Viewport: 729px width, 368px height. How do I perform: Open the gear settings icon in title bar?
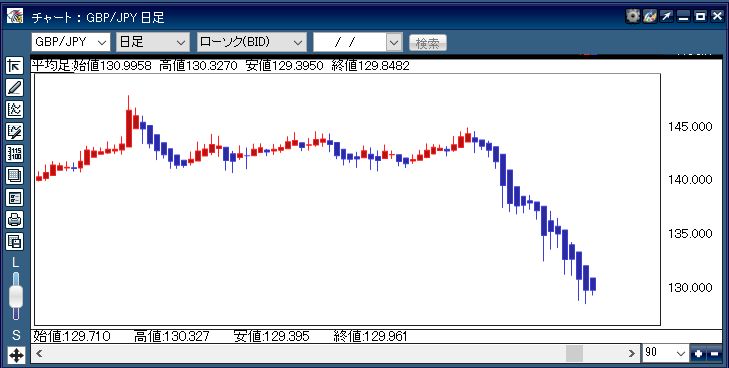point(633,17)
